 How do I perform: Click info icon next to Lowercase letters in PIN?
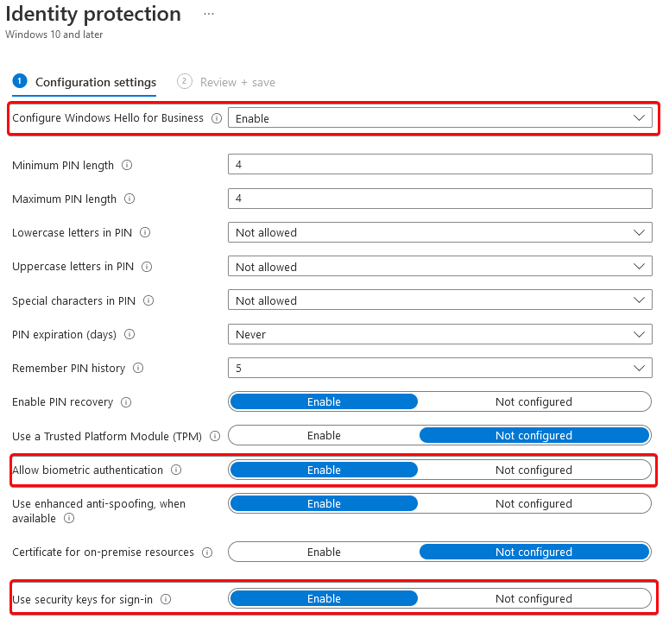click(145, 232)
